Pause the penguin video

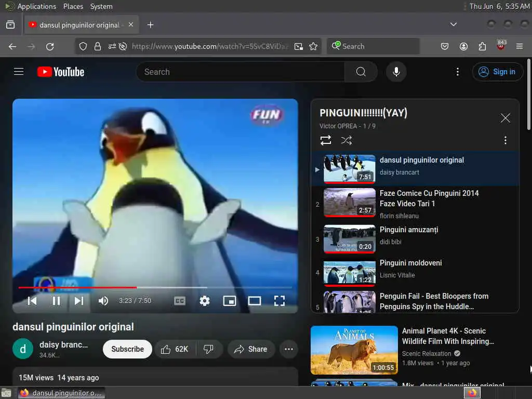pos(56,301)
